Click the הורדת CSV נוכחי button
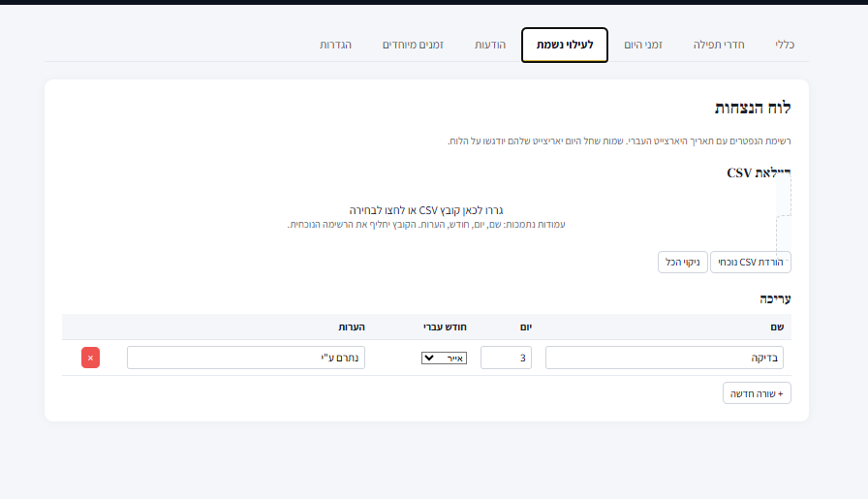The width and height of the screenshot is (868, 499). (751, 262)
